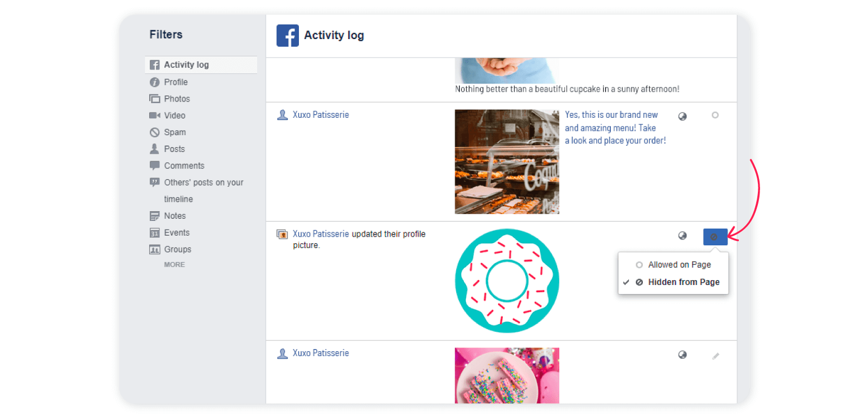868x418 pixels.
Task: Select the Allowed on Page option
Action: pos(679,265)
